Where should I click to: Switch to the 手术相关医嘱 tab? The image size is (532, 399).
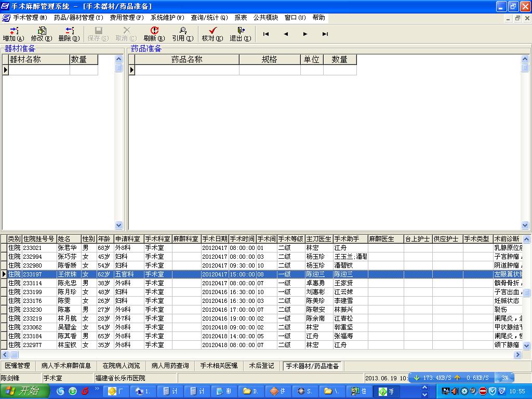click(x=219, y=366)
